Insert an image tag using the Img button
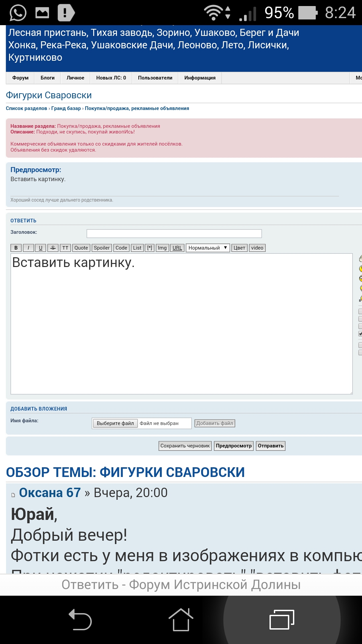This screenshot has height=644, width=362. 162,248
